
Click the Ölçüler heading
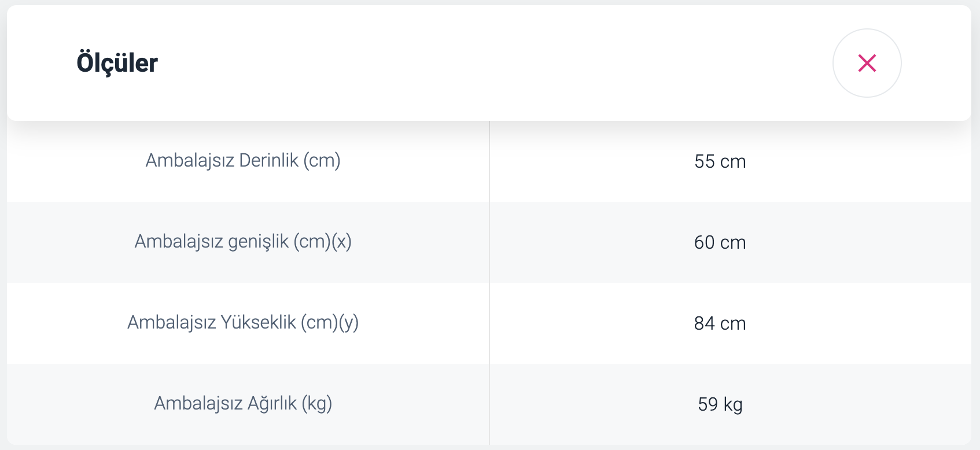pos(117,62)
